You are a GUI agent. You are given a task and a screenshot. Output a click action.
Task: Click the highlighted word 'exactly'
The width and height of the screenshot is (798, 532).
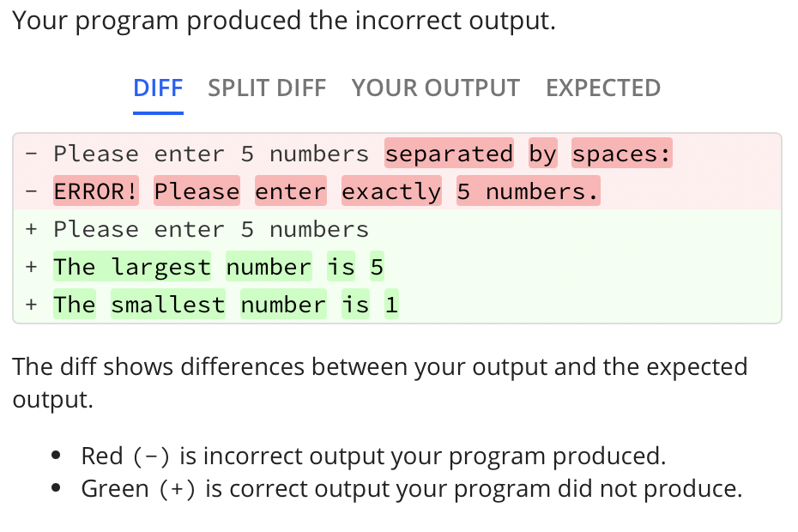point(390,190)
